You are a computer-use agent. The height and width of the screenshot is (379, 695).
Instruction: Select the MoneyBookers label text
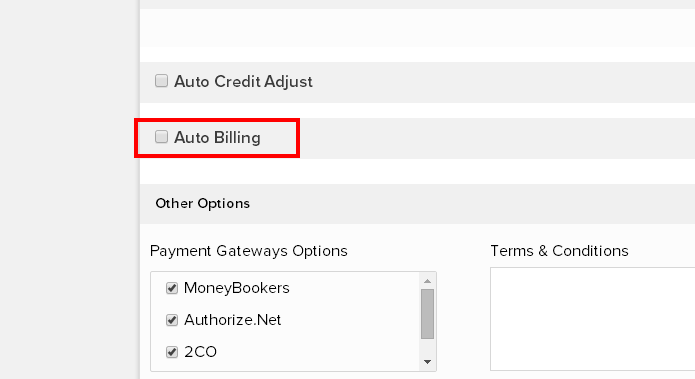click(x=237, y=288)
